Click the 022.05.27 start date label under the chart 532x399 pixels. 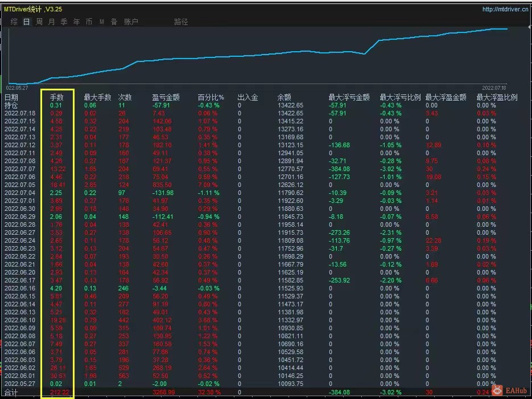pyautogui.click(x=17, y=88)
